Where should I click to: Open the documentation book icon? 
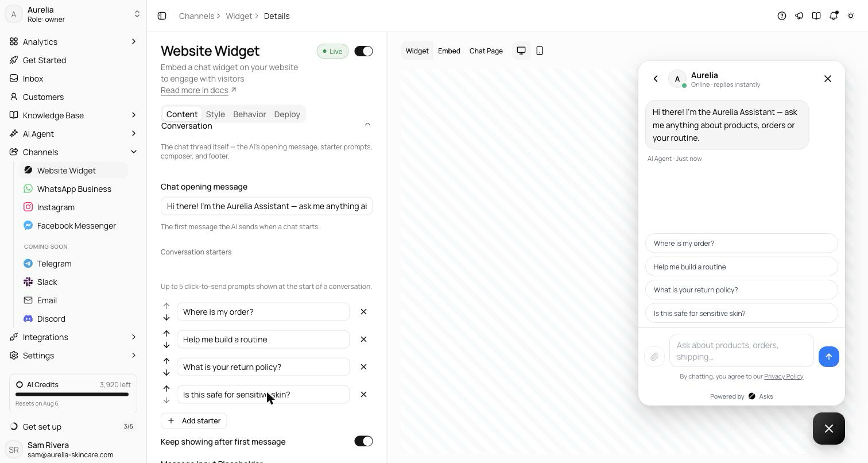[816, 16]
